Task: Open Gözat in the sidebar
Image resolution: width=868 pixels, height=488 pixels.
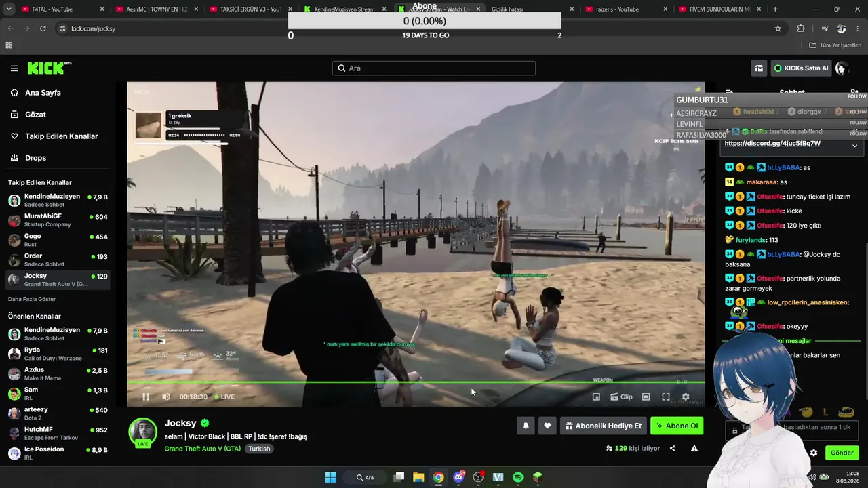Action: (35, 115)
